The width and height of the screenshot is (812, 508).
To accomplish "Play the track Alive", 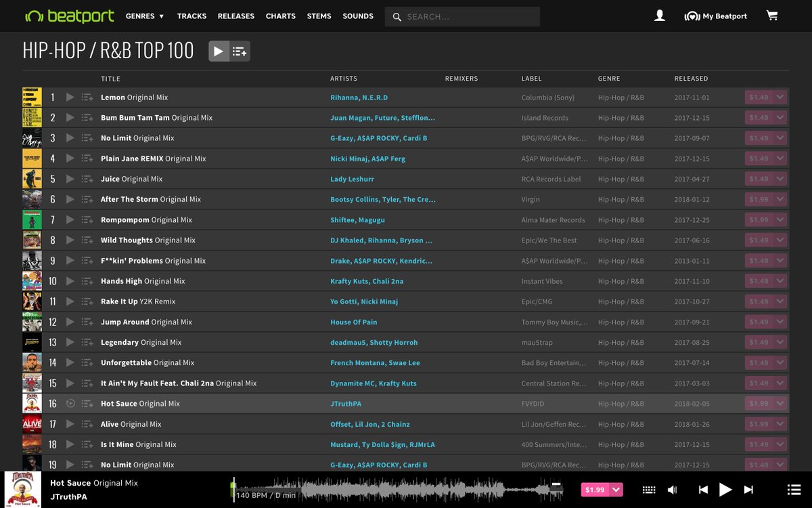I will point(70,424).
